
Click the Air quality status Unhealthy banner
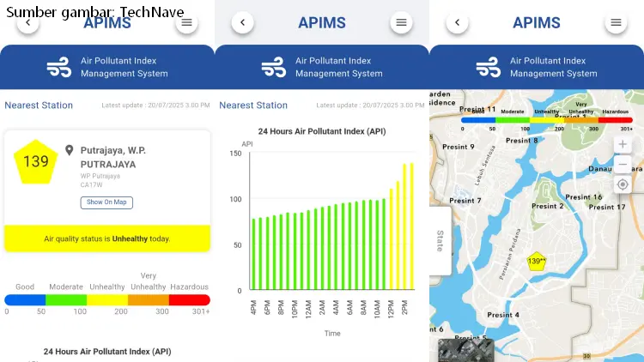tap(107, 238)
